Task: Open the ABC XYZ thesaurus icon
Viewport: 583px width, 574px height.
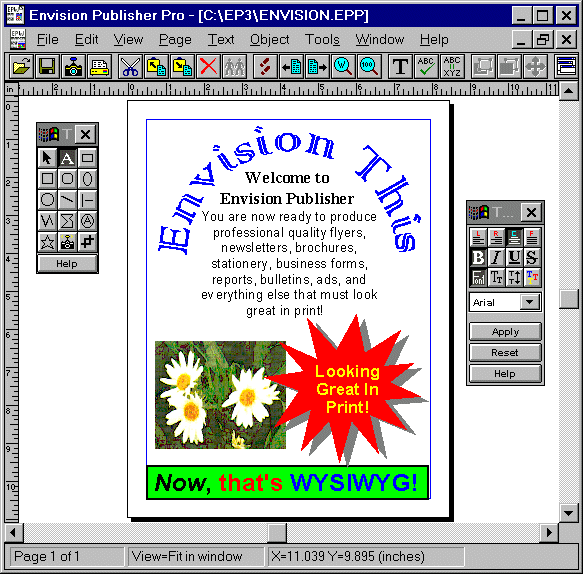Action: pyautogui.click(x=452, y=67)
